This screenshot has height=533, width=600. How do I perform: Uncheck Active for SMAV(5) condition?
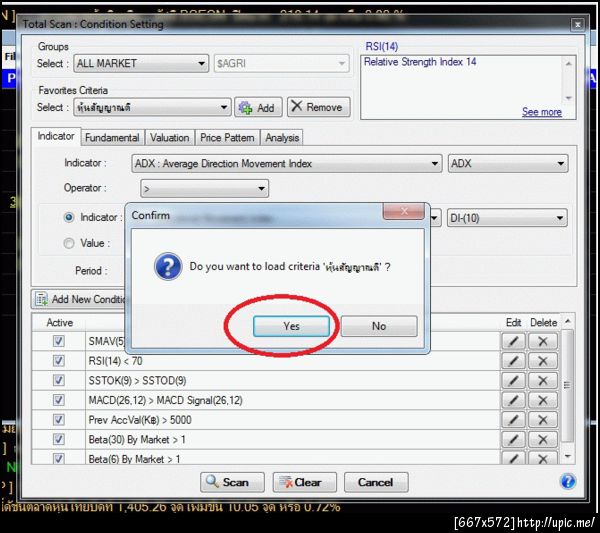pos(59,341)
